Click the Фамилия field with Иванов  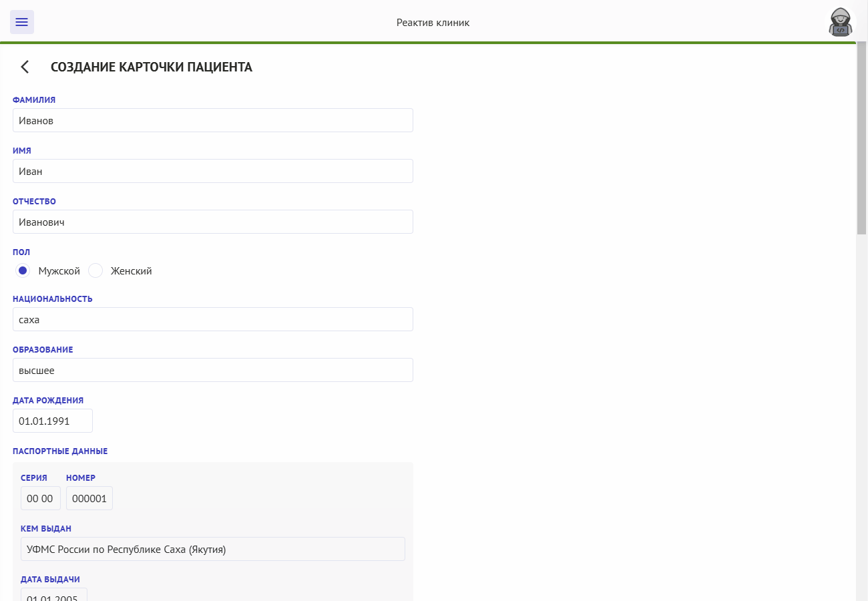(213, 120)
